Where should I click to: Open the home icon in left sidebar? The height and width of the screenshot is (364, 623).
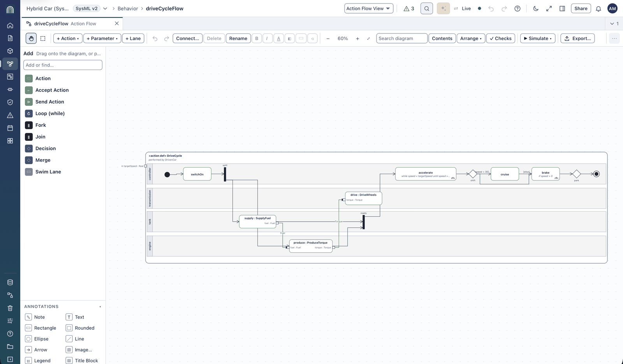10,25
